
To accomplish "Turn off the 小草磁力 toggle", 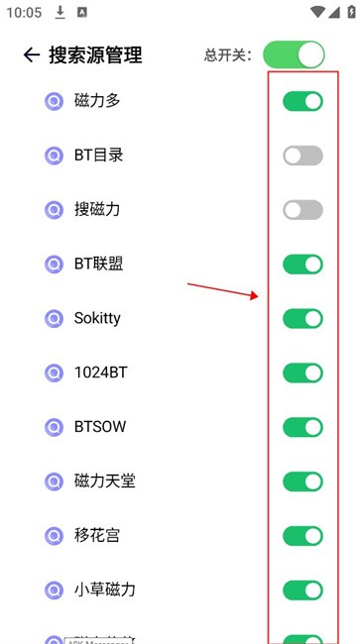I will [x=302, y=590].
